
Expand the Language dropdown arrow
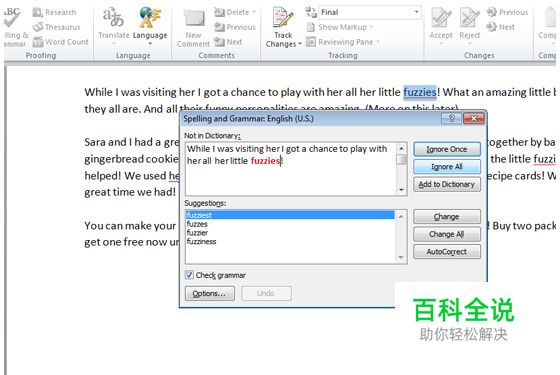[150, 44]
